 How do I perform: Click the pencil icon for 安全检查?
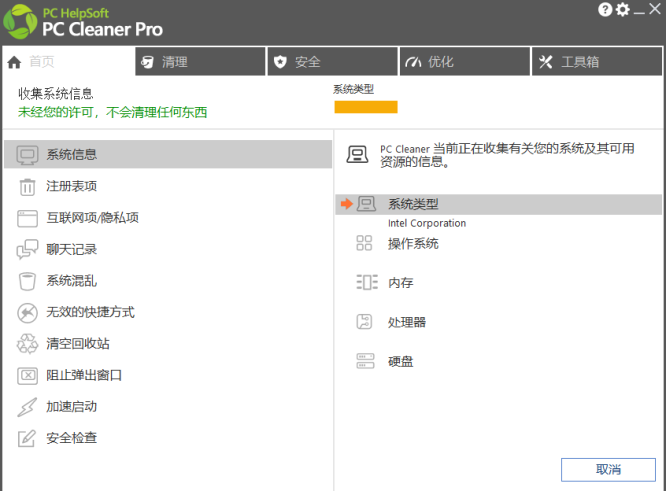(27, 438)
